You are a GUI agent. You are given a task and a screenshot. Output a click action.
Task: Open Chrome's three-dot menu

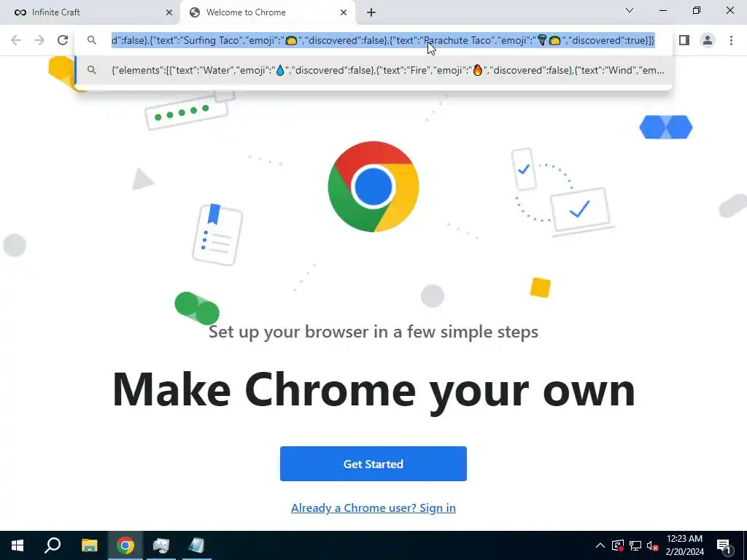click(x=731, y=40)
